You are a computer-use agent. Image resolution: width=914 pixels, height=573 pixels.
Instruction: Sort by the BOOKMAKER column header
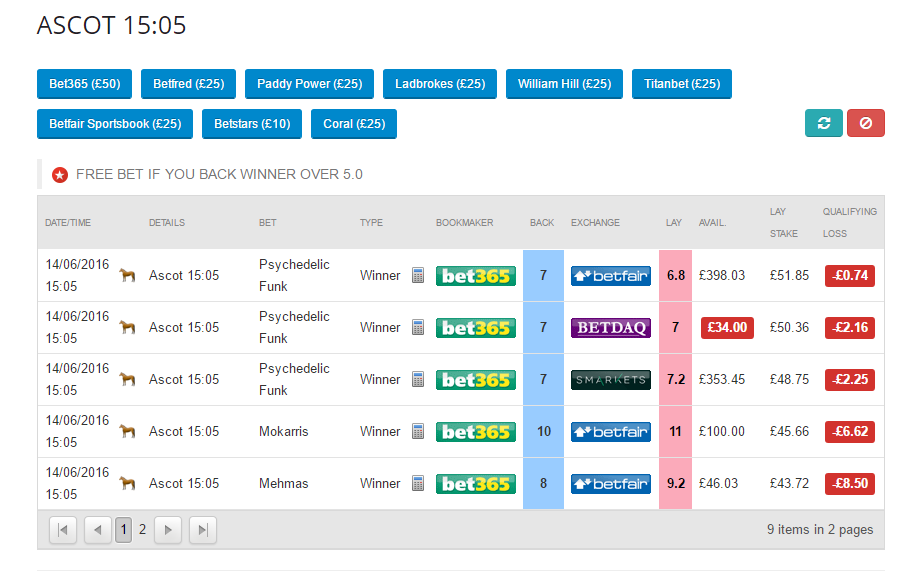point(465,223)
